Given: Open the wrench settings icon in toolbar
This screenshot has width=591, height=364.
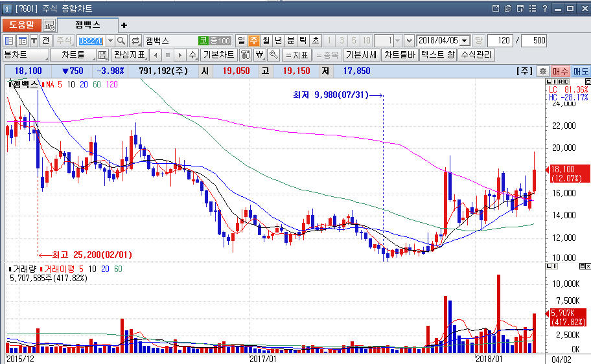Looking at the screenshot, I should point(274,55).
